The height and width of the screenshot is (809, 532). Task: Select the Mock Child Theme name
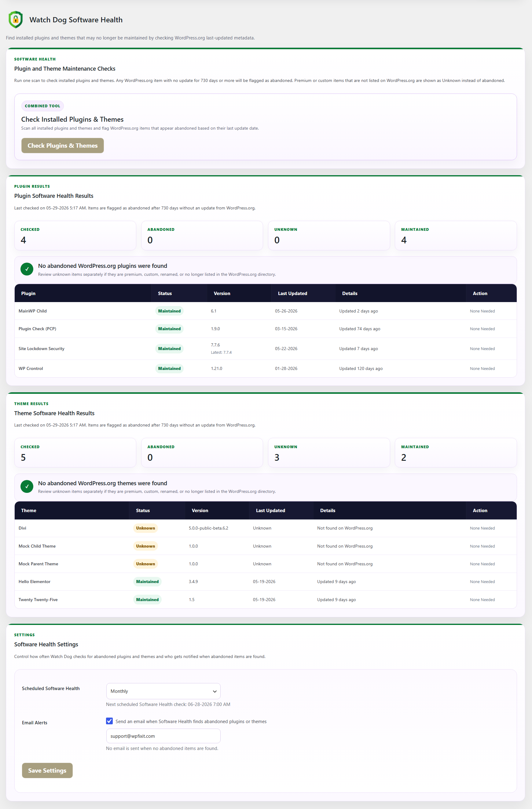coord(37,546)
